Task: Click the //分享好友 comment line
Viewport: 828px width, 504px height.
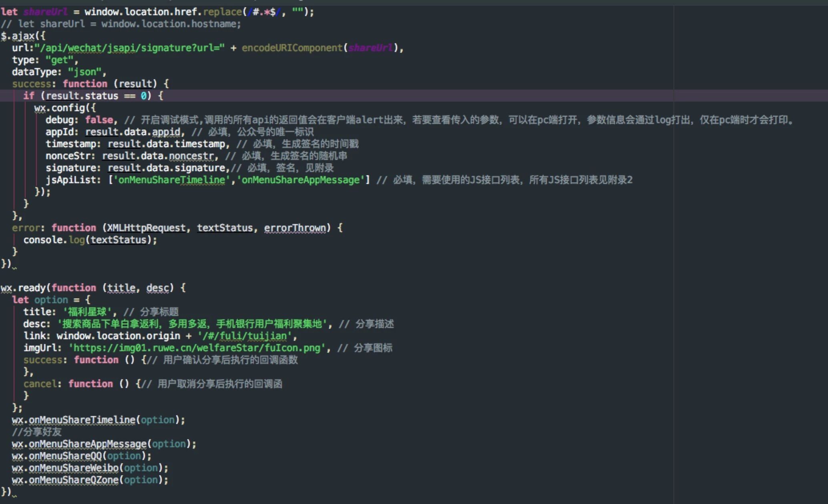Action: [x=37, y=432]
